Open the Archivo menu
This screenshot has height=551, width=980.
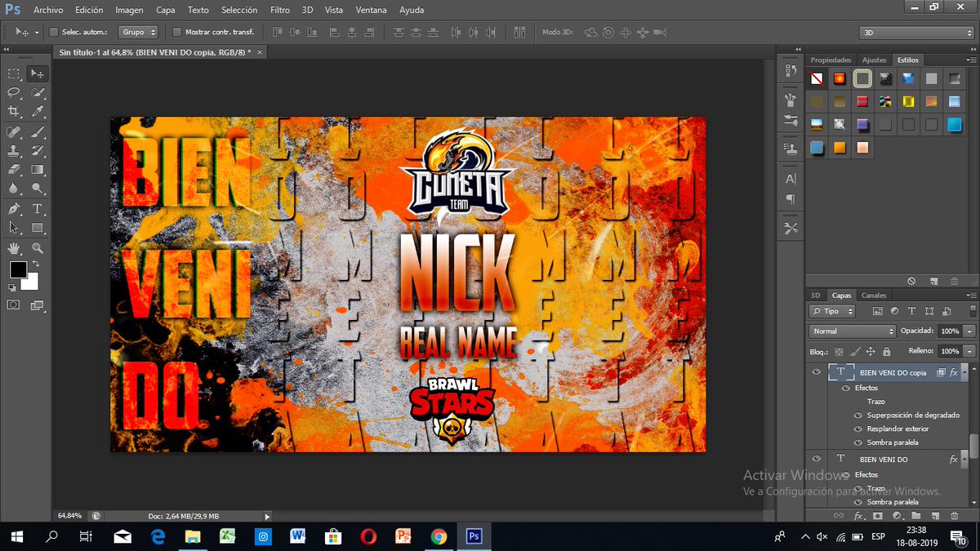pos(48,11)
